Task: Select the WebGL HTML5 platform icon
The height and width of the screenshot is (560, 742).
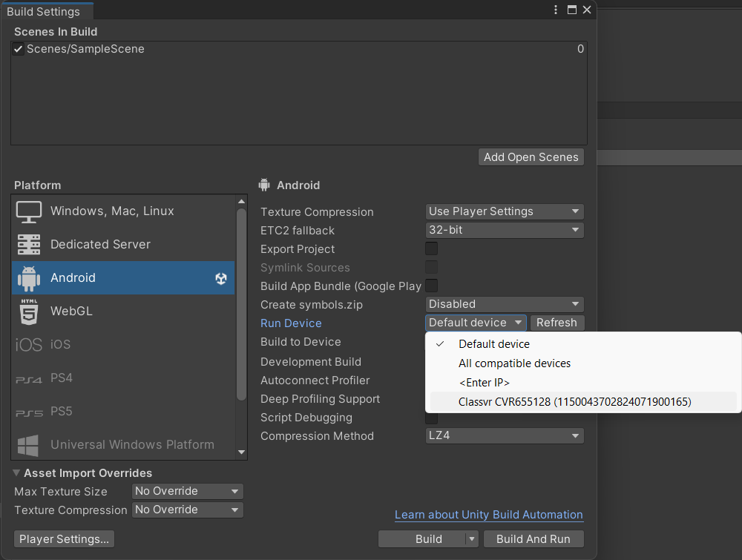Action: pos(29,312)
